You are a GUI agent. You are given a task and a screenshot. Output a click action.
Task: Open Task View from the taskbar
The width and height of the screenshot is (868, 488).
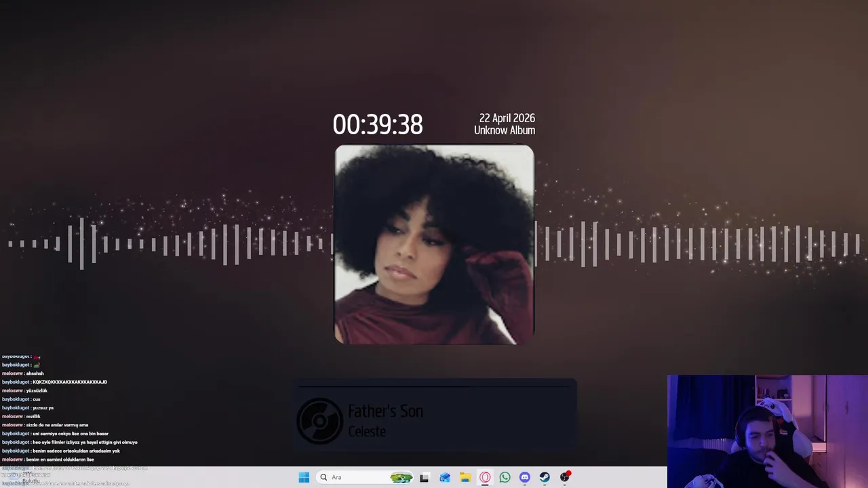click(x=425, y=477)
